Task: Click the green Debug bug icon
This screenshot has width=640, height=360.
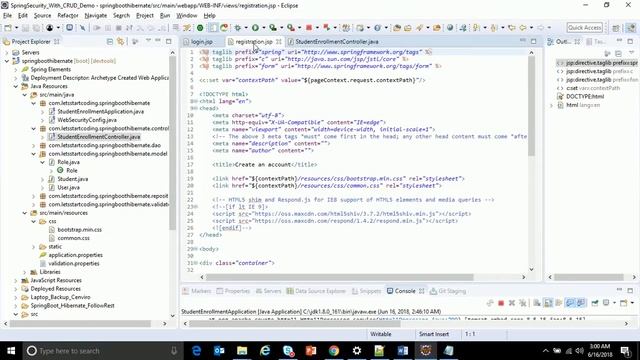Action: [x=238, y=28]
